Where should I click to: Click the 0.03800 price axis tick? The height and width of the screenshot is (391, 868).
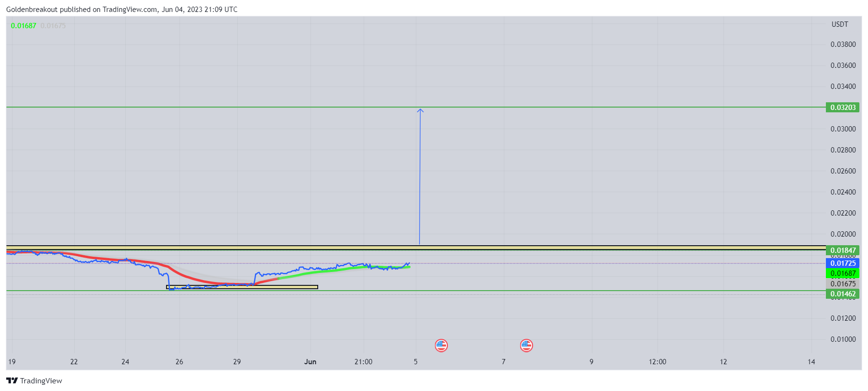point(843,44)
